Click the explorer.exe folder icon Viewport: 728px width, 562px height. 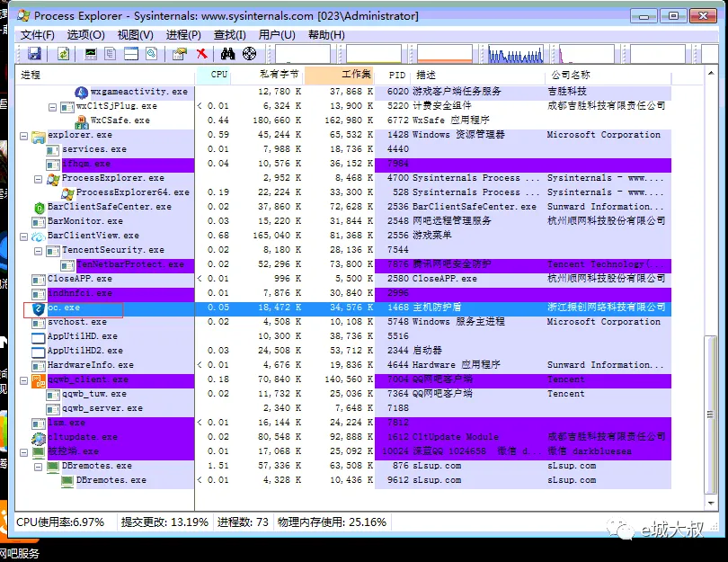pos(38,136)
